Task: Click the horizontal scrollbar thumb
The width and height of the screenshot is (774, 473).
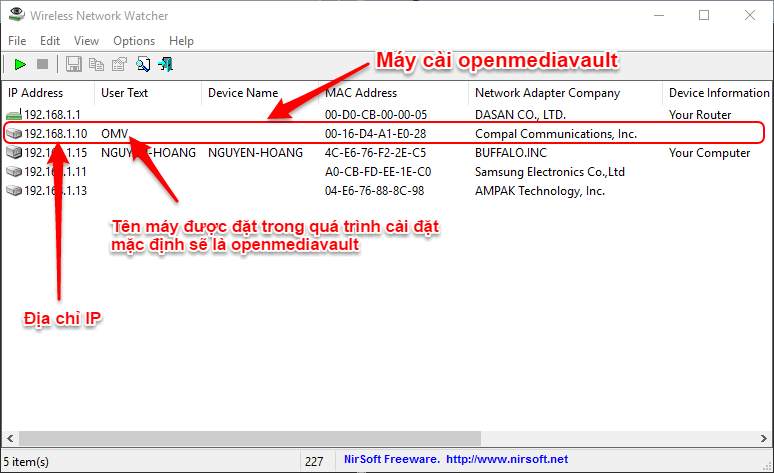Action: 250,438
